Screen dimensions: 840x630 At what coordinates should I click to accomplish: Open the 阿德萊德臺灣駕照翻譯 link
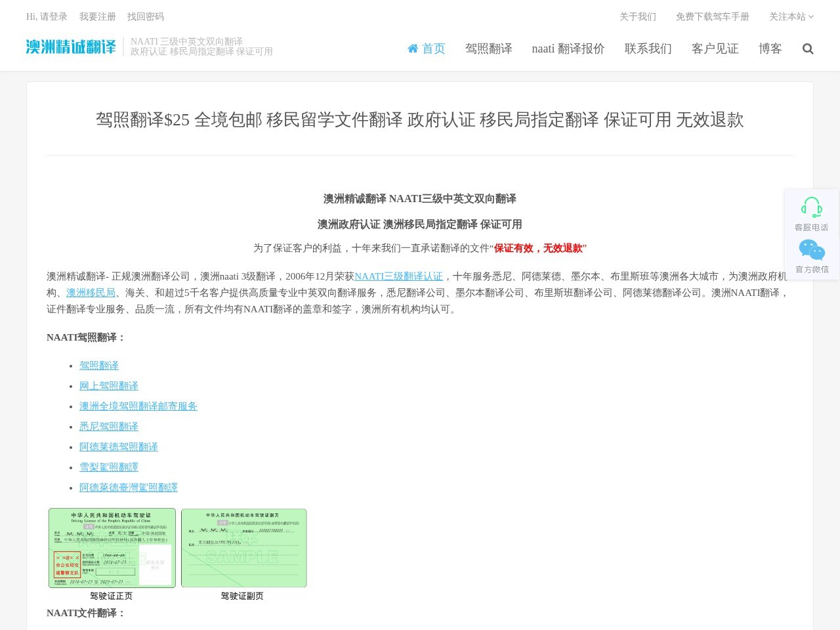click(129, 488)
